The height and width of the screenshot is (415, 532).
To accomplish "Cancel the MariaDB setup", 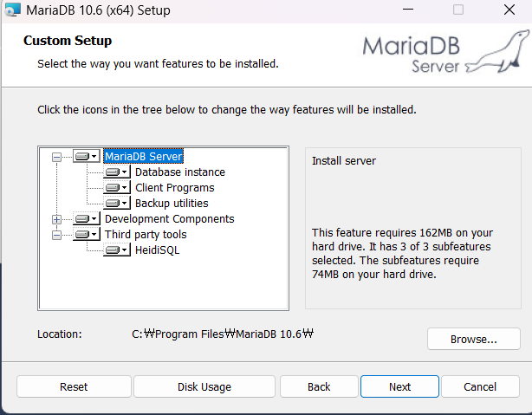I will click(x=480, y=386).
